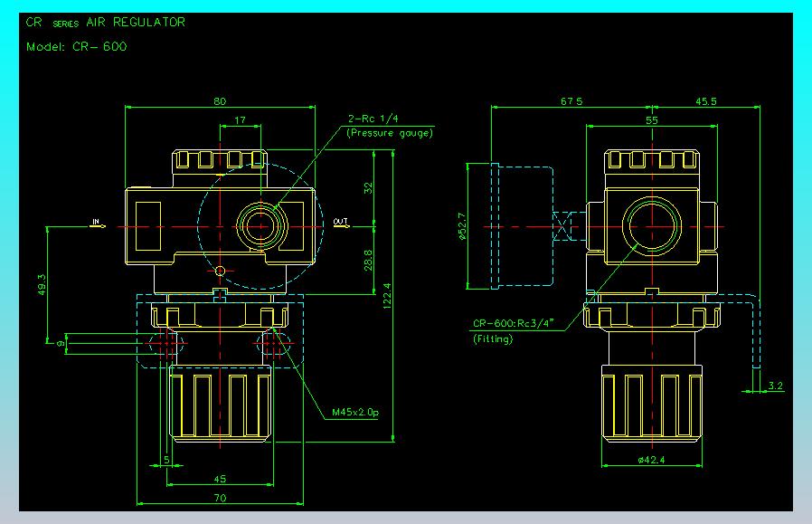Select the 122.4 overall height dimension

click(387, 296)
